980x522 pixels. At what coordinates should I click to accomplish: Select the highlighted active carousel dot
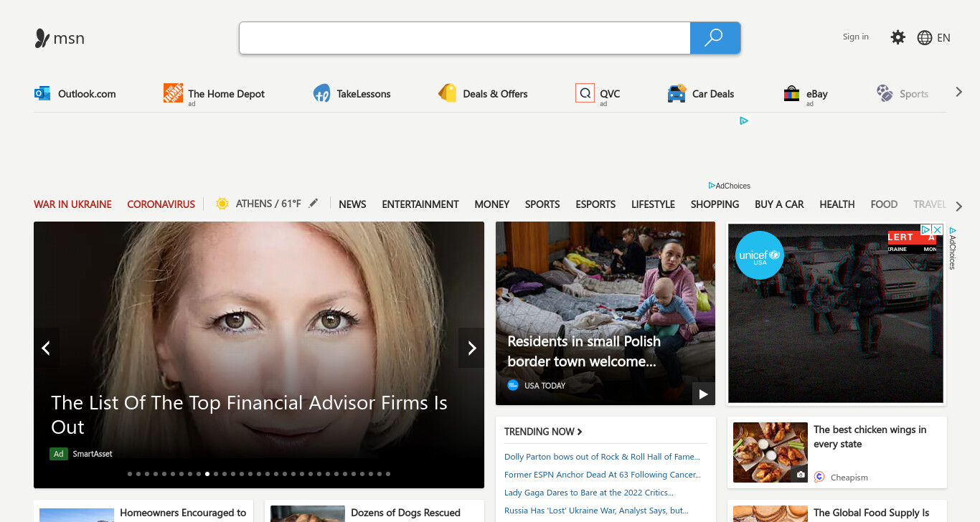coord(207,474)
